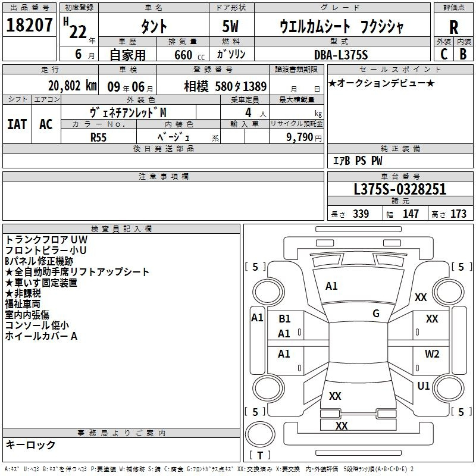Select the B1 damage mark on diagram
The width and height of the screenshot is (476, 476).
[x=284, y=319]
